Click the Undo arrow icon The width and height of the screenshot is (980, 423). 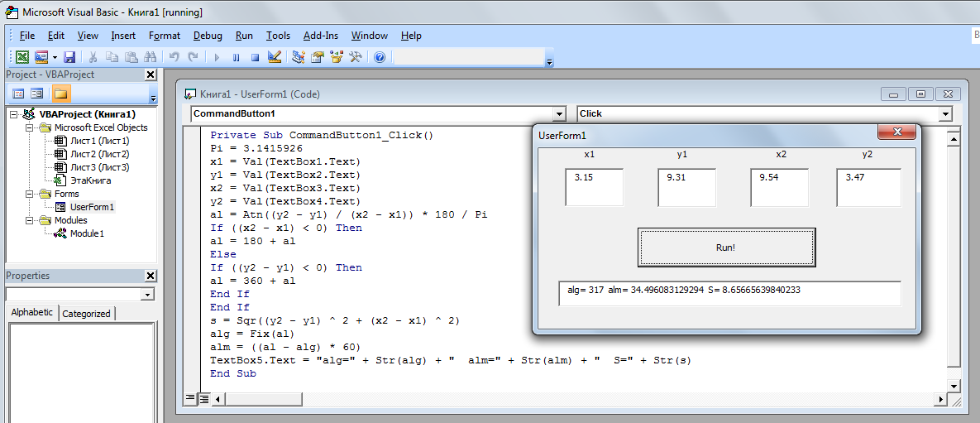tap(174, 58)
